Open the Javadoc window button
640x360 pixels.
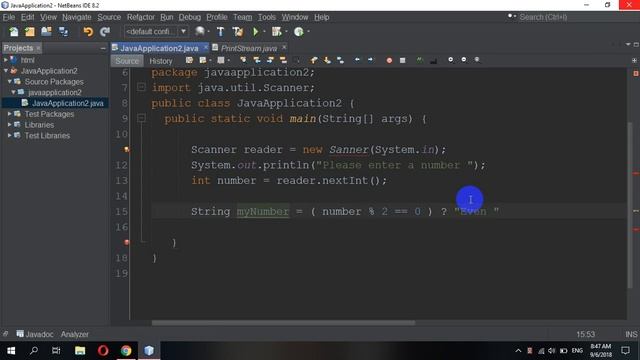coord(35,334)
